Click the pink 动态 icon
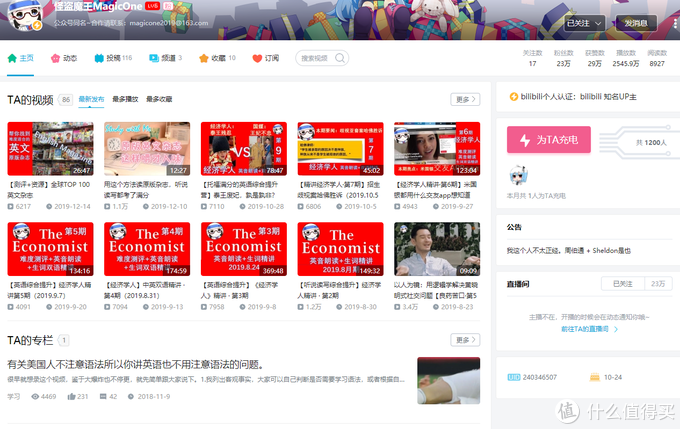Screen dimensions: 680x429 coord(56,58)
